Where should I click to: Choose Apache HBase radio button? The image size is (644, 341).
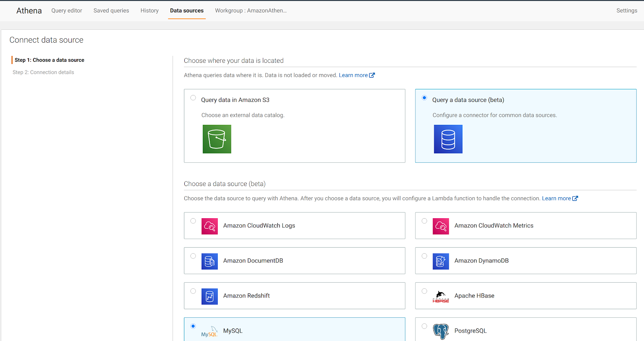coord(424,291)
